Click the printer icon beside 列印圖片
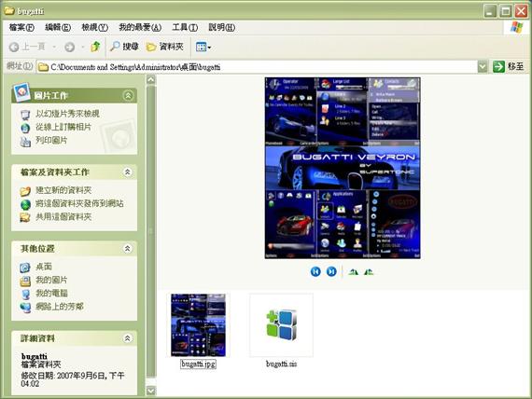The height and width of the screenshot is (399, 532). click(25, 142)
